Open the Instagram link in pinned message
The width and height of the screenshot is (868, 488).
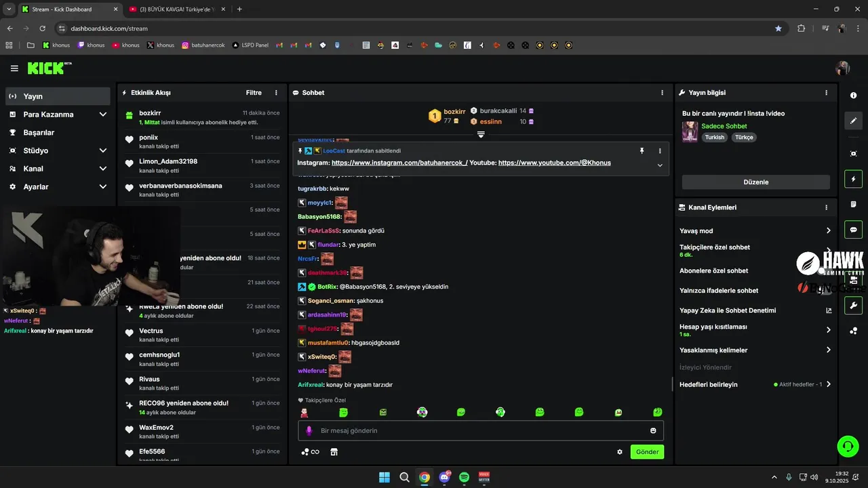click(x=399, y=163)
